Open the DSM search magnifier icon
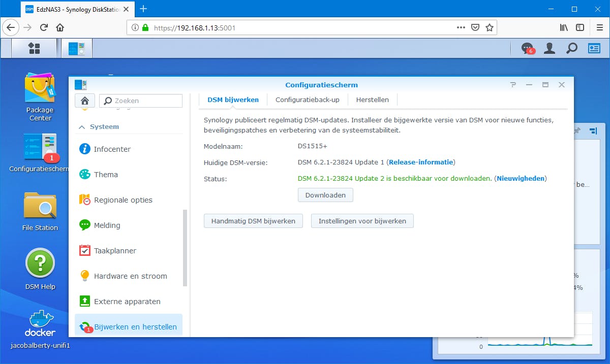Image resolution: width=610 pixels, height=364 pixels. click(x=572, y=48)
